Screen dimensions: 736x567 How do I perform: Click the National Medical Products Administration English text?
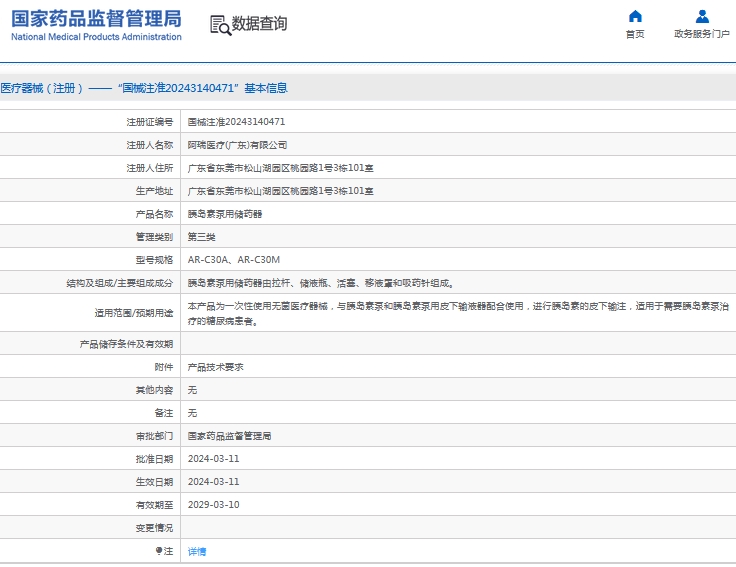pyautogui.click(x=97, y=37)
